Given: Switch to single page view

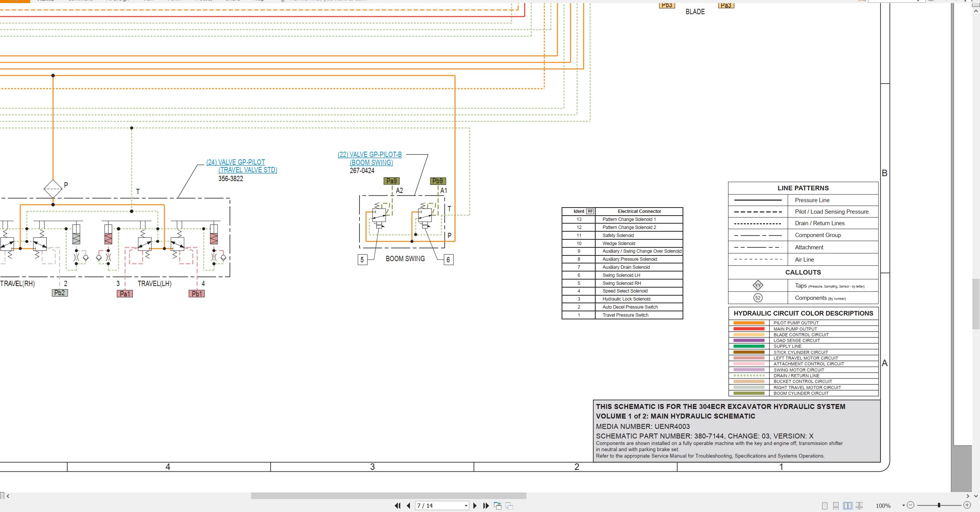Looking at the screenshot, I should pyautogui.click(x=825, y=506).
